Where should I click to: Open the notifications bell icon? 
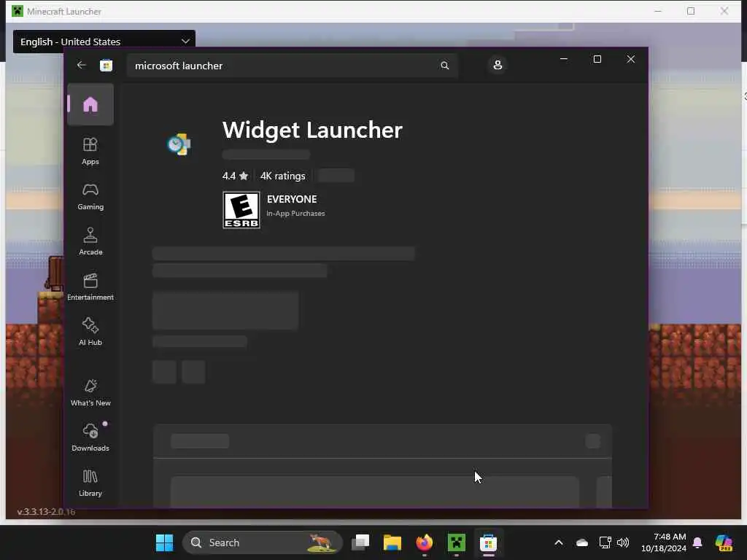(x=697, y=542)
